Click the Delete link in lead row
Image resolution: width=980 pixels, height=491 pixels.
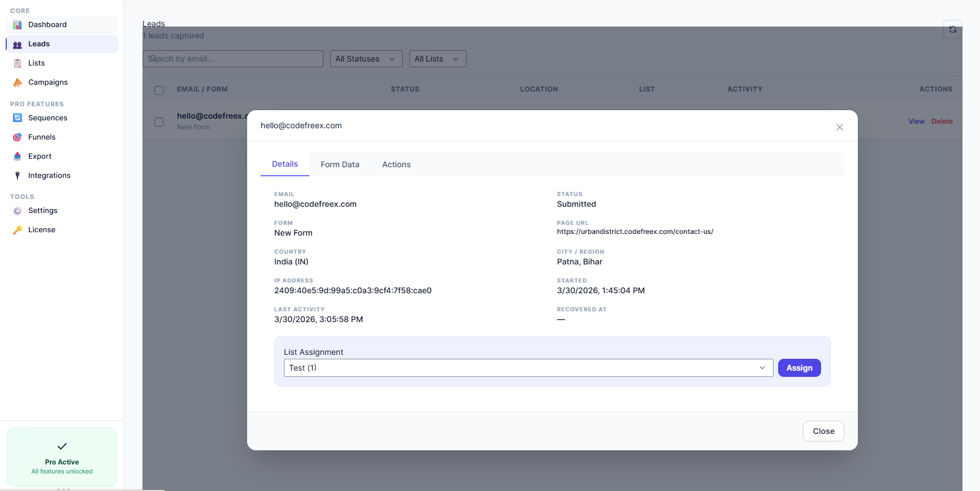point(942,121)
